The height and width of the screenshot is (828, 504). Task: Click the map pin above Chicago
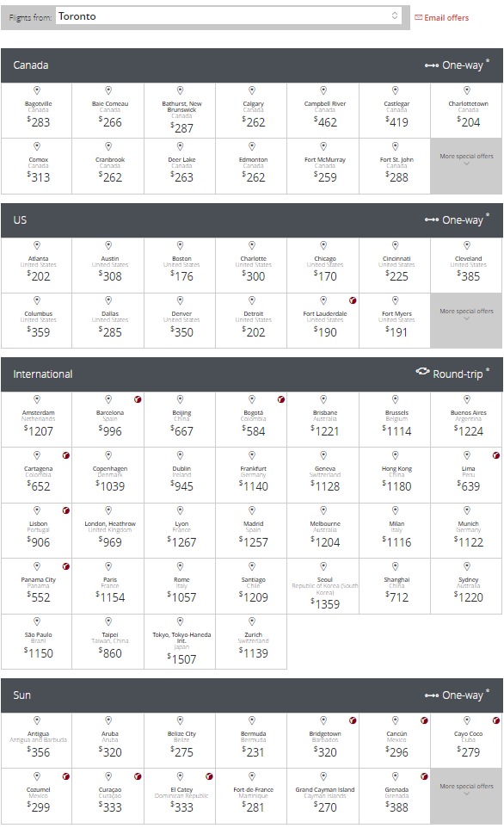pyautogui.click(x=323, y=245)
